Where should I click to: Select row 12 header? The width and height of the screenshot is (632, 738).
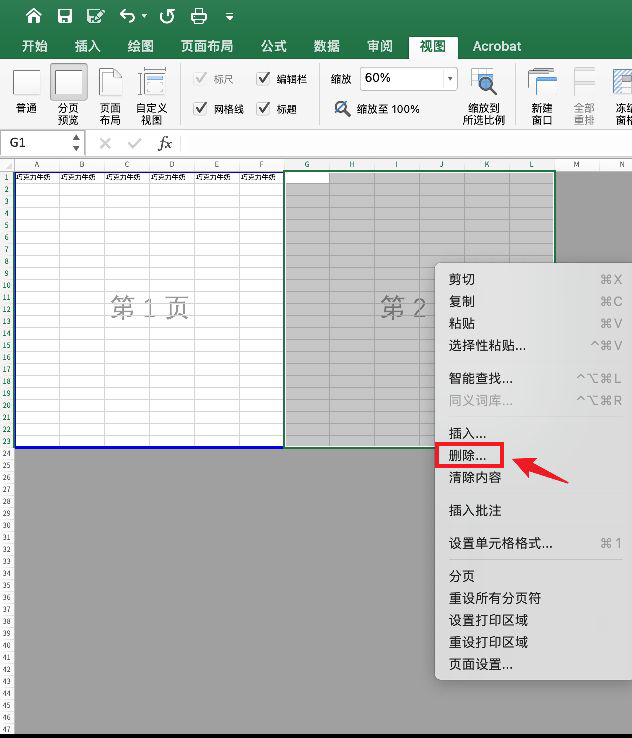tap(7, 309)
